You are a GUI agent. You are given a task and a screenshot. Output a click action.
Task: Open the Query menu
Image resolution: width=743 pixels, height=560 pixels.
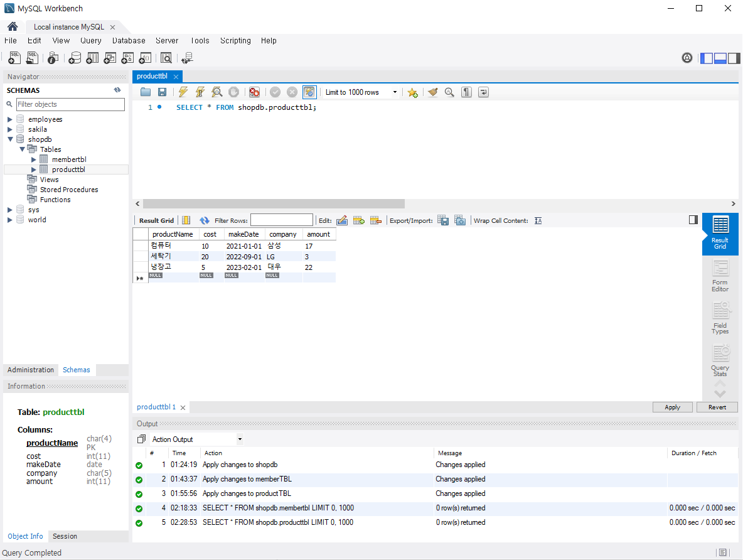point(91,41)
